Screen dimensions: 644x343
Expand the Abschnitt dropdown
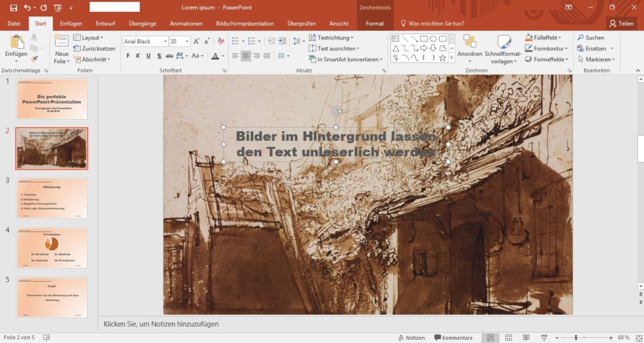click(93, 59)
